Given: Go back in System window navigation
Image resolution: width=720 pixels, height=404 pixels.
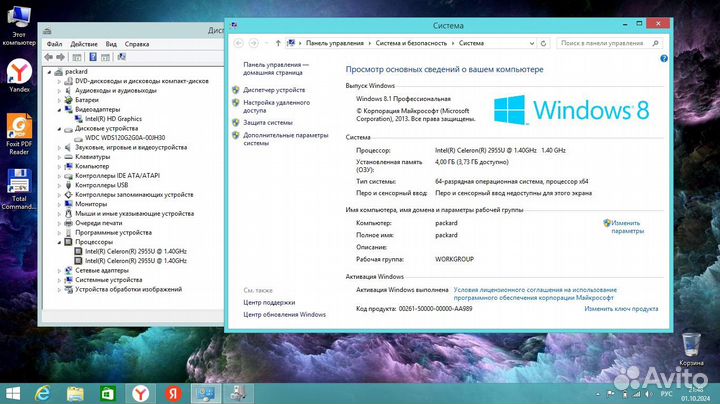Looking at the screenshot, I should pos(238,43).
